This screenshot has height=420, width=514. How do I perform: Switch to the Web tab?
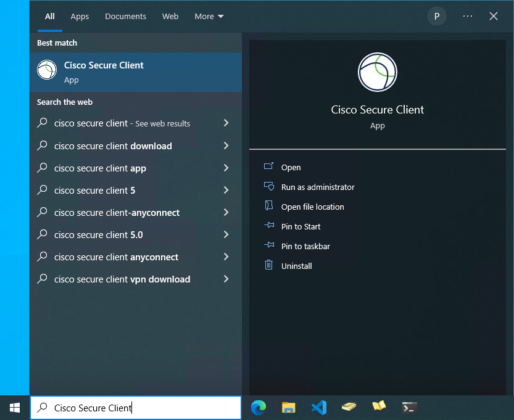pos(170,16)
